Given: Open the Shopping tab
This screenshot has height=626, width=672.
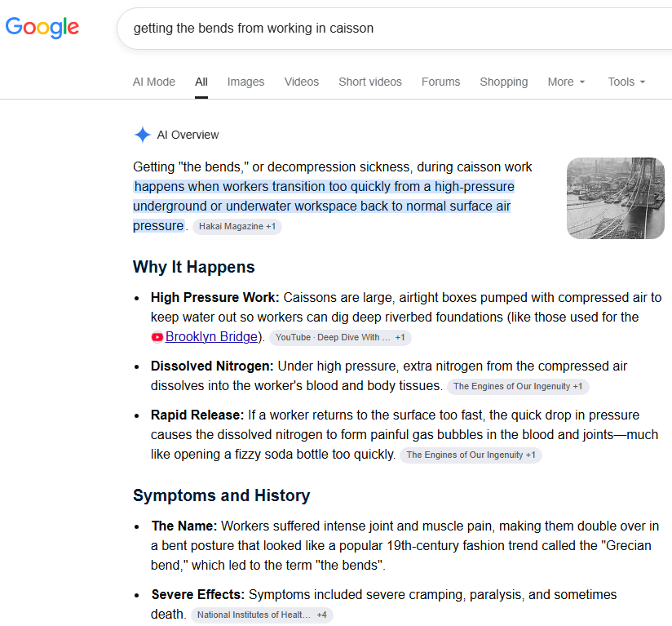Looking at the screenshot, I should [503, 82].
